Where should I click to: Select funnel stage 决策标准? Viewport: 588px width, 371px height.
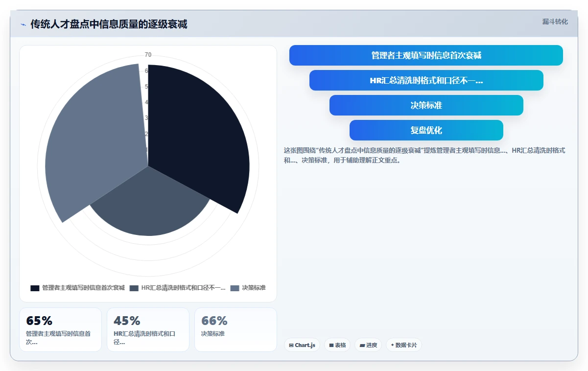[x=426, y=105]
